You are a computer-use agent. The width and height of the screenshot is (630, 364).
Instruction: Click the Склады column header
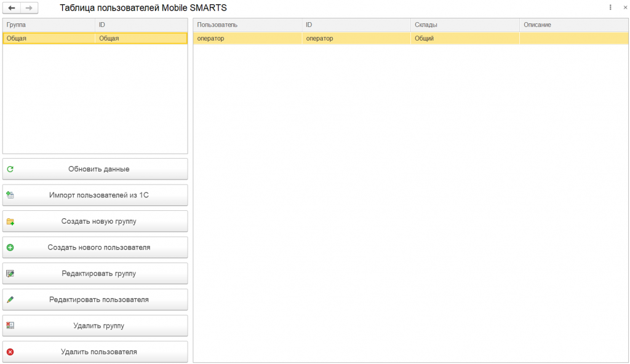click(465, 25)
